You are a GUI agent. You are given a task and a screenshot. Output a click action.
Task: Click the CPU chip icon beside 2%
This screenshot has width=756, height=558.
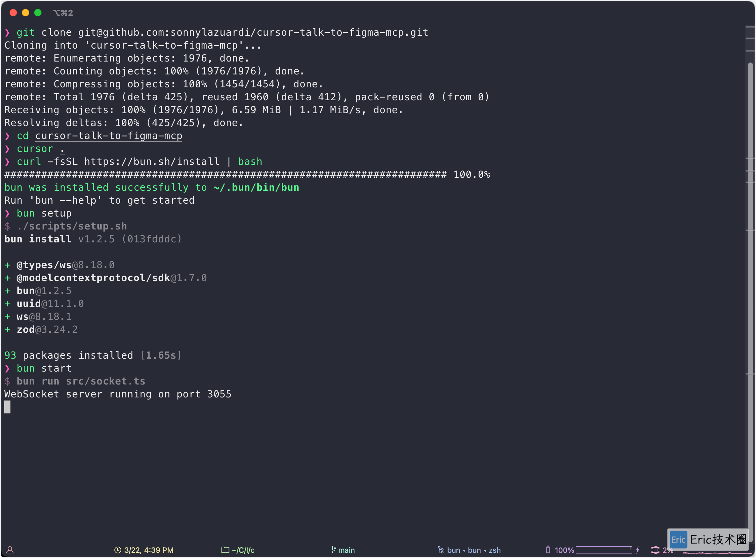click(655, 550)
